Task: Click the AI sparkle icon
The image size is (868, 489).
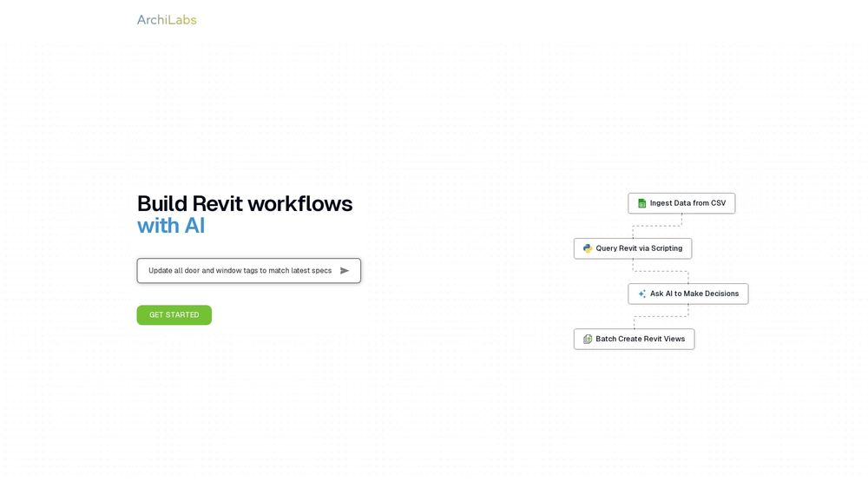Action: pyautogui.click(x=641, y=294)
